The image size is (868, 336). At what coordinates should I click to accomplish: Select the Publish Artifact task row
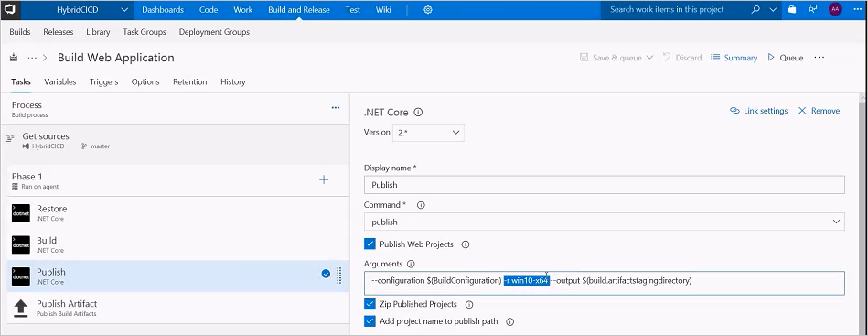tap(178, 309)
